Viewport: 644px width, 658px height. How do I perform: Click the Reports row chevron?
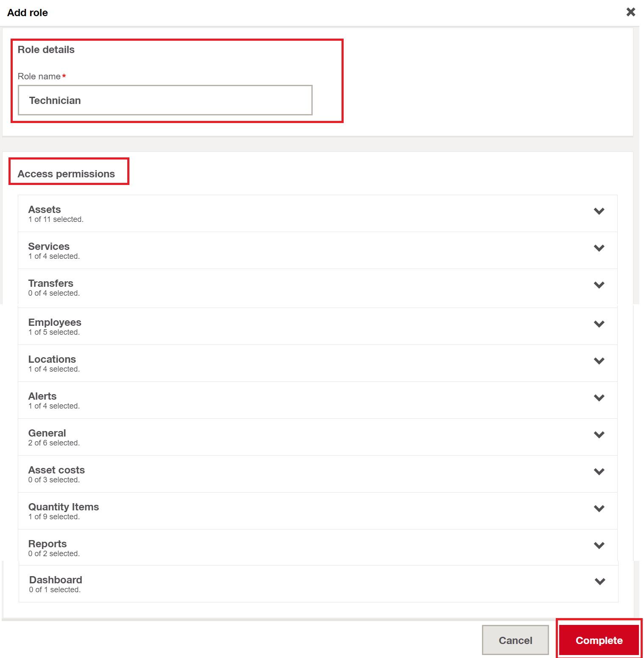pyautogui.click(x=599, y=546)
